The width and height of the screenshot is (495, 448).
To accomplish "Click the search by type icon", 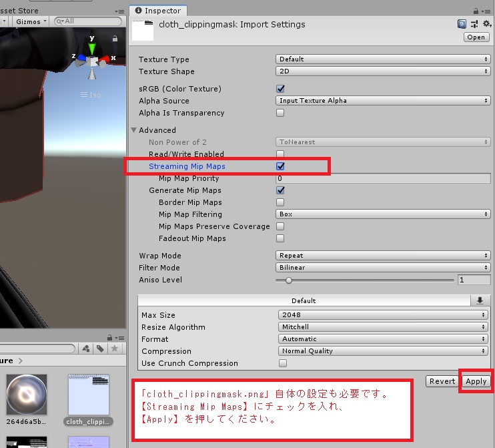I will point(86,349).
